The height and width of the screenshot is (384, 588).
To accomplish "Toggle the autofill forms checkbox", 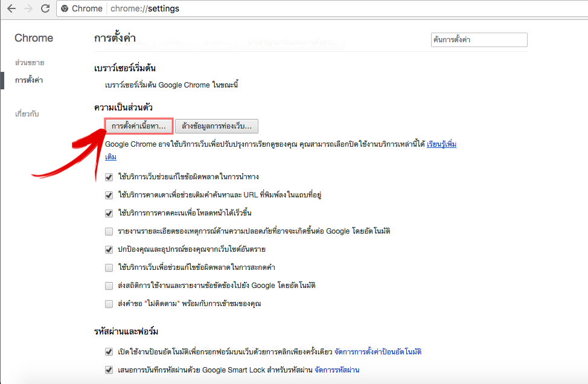I will 109,352.
